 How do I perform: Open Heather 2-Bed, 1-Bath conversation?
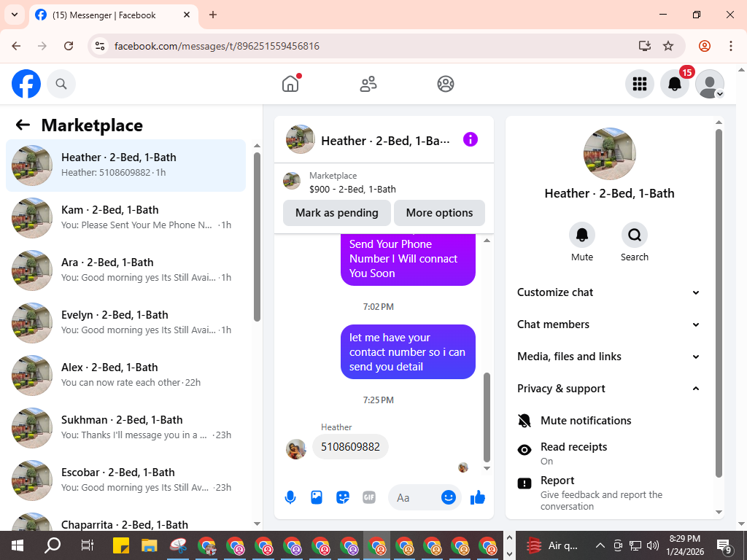(x=125, y=166)
